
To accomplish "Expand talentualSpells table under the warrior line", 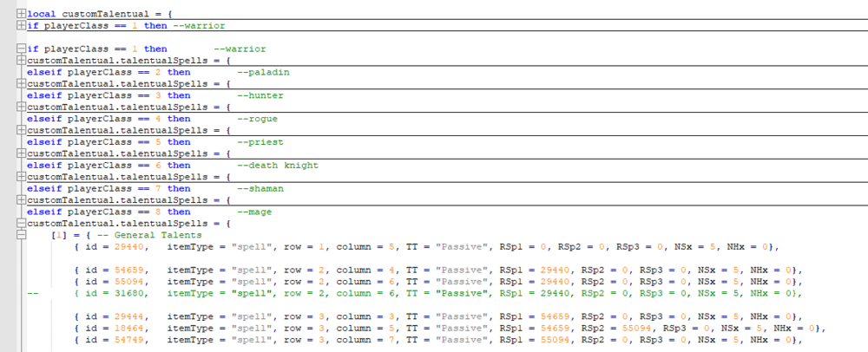I will pos(21,60).
